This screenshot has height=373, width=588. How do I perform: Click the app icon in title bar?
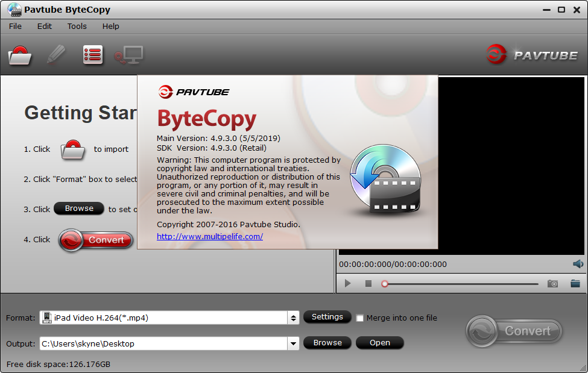point(14,10)
